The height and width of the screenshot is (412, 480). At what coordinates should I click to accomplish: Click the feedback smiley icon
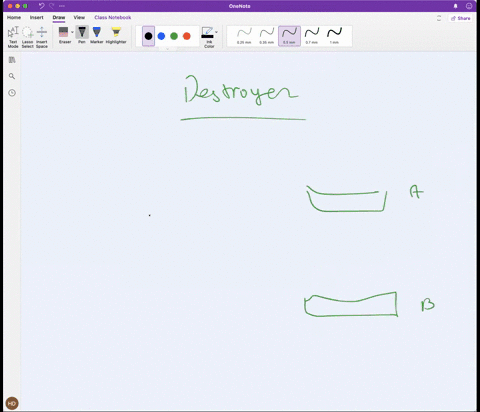(469, 6)
